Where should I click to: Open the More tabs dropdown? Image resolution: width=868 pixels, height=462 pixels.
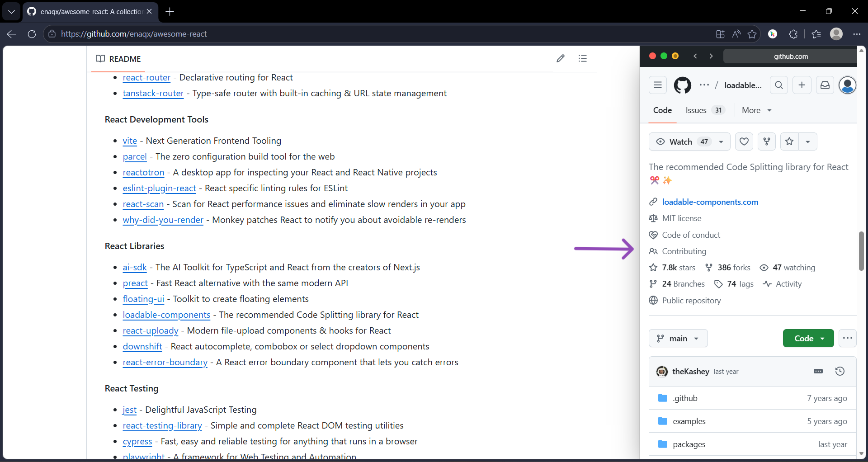tap(756, 110)
